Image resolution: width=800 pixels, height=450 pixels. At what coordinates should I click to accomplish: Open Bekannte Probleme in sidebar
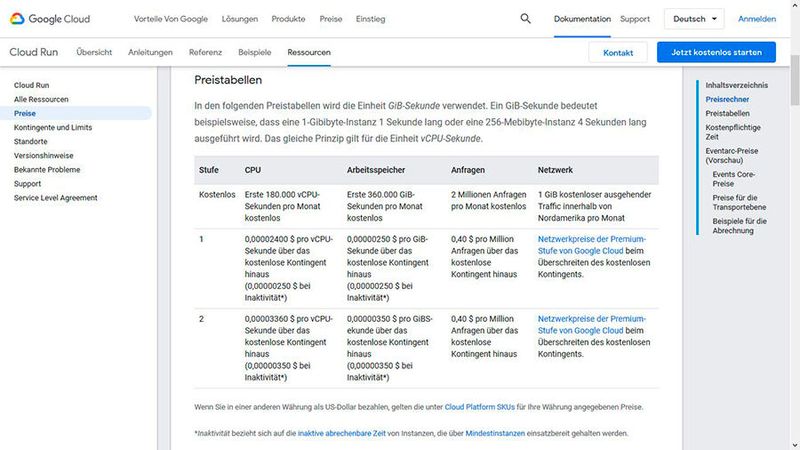pyautogui.click(x=47, y=169)
